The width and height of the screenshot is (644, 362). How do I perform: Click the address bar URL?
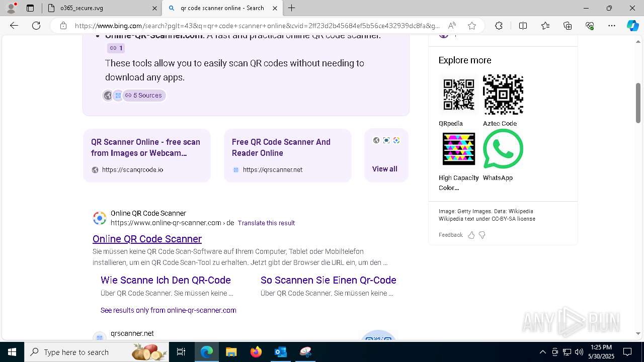pos(257,26)
